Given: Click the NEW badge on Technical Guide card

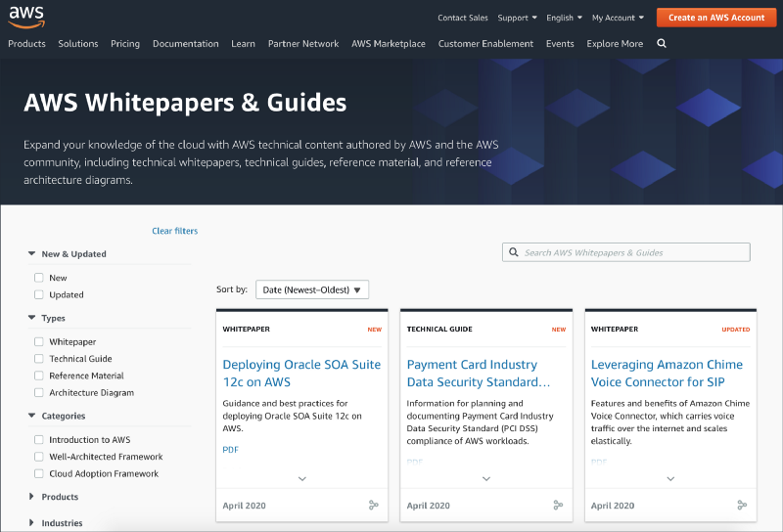Looking at the screenshot, I should 559,330.
